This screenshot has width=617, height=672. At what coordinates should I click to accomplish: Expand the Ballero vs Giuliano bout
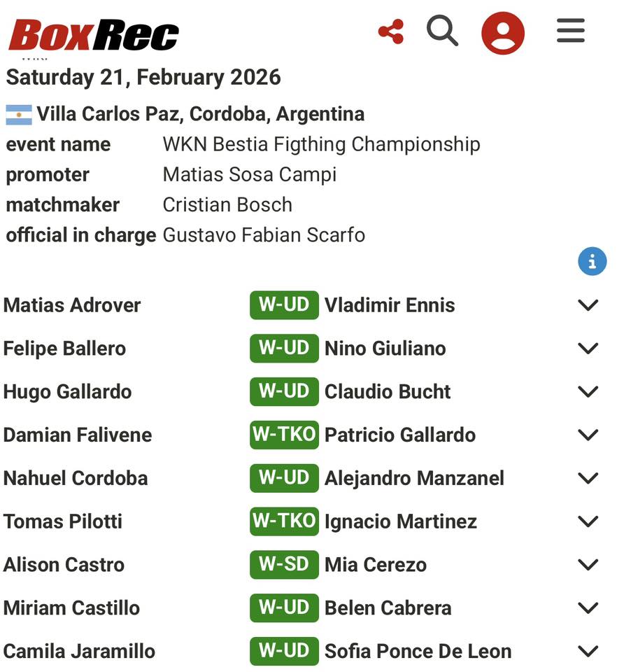[x=588, y=349]
